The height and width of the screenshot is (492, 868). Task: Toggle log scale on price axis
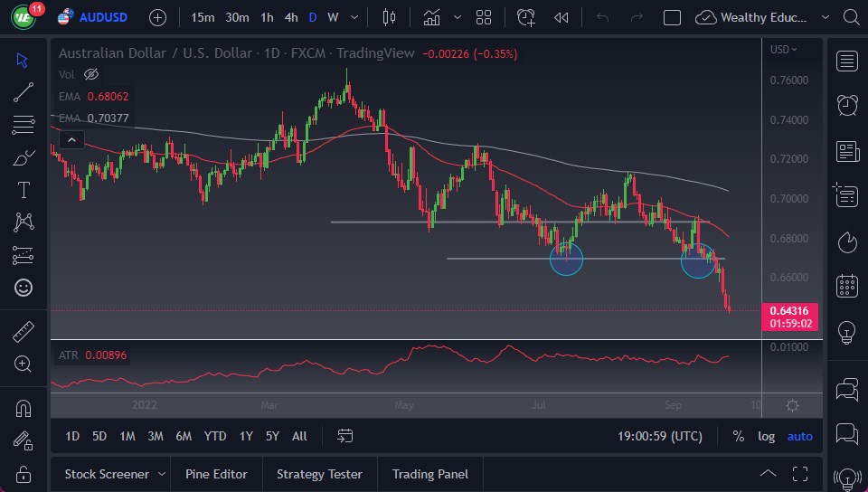(766, 436)
